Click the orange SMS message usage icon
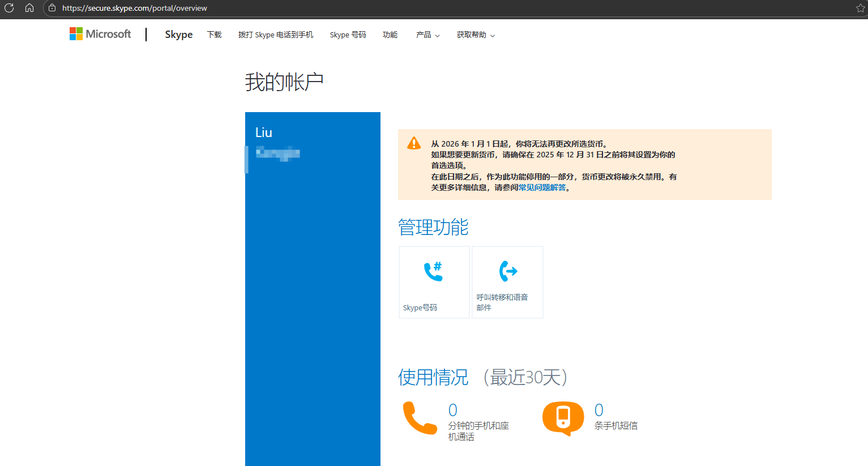Screen dimensions: 868x466 pos(563,419)
